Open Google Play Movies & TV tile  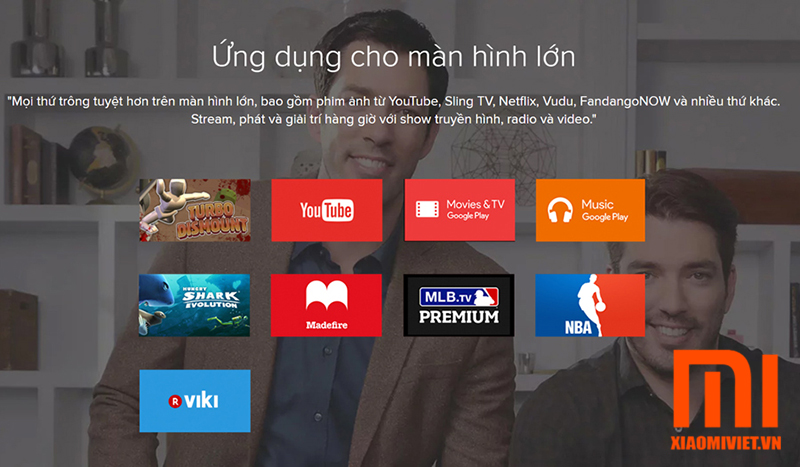459,210
